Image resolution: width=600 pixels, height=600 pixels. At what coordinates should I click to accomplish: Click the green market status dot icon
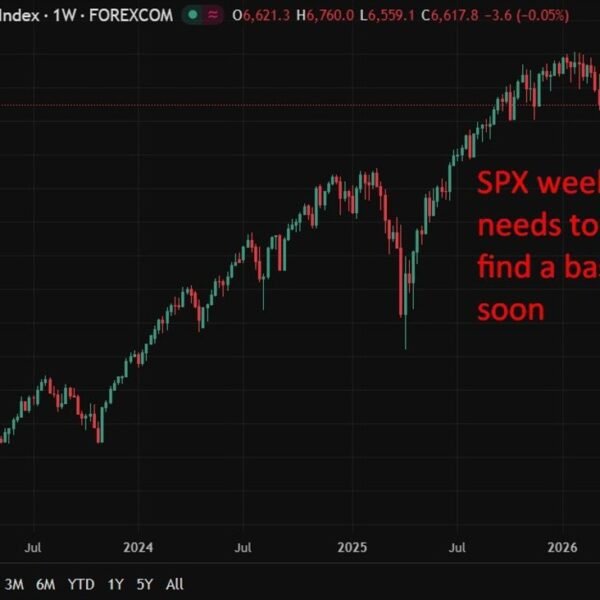[x=193, y=15]
